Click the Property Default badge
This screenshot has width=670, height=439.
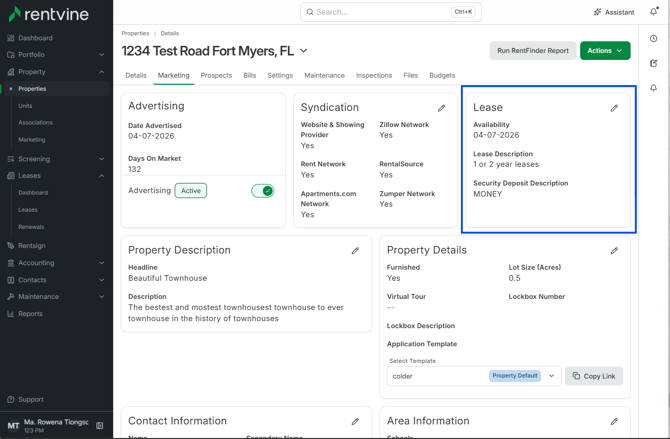(x=515, y=376)
